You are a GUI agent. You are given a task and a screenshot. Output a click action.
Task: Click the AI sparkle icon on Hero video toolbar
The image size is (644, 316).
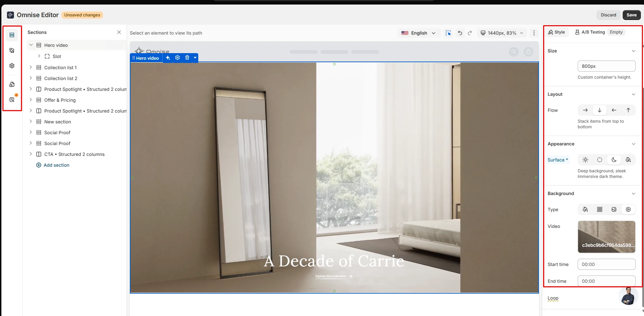pyautogui.click(x=168, y=58)
